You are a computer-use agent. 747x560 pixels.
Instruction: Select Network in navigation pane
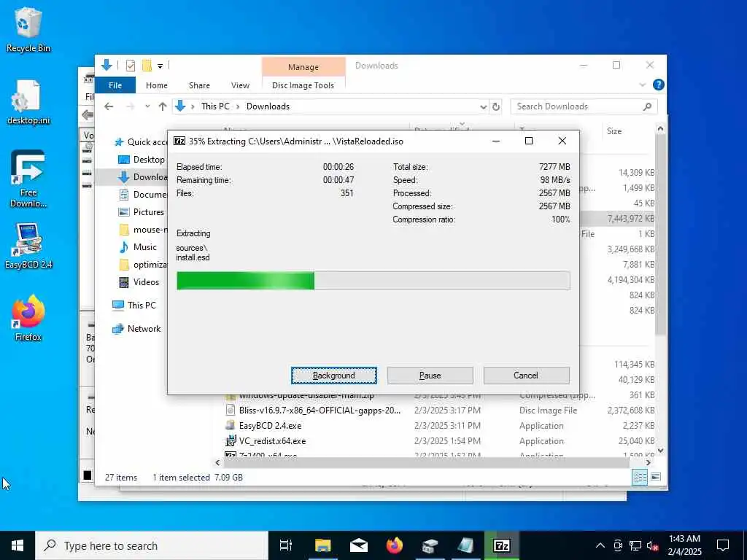pyautogui.click(x=136, y=329)
